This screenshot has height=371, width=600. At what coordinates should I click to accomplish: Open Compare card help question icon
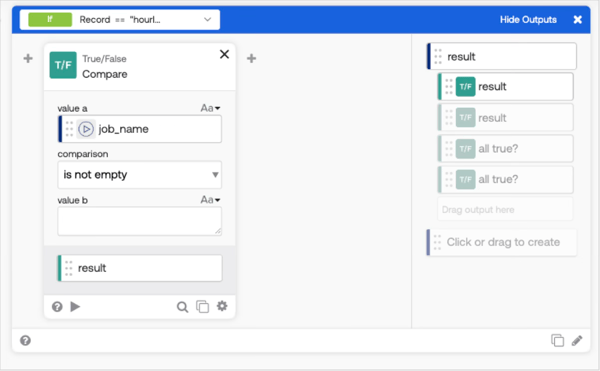pyautogui.click(x=57, y=306)
